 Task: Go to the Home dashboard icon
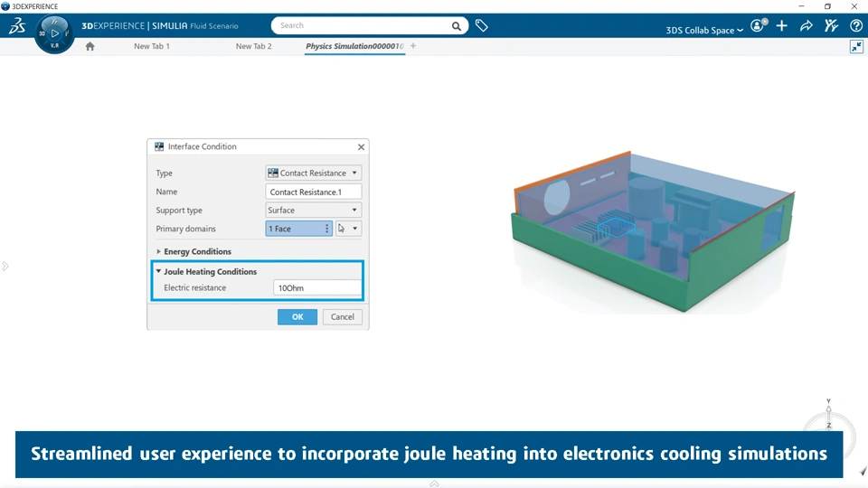[x=90, y=46]
